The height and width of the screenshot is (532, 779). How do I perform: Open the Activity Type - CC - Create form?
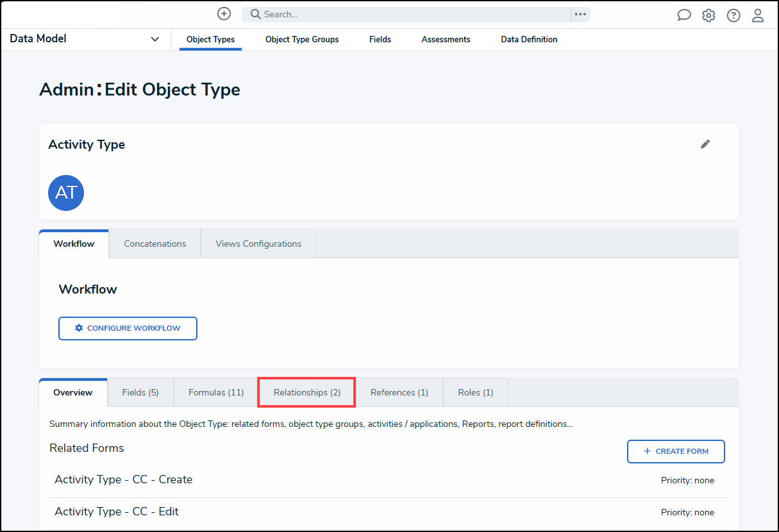point(124,479)
